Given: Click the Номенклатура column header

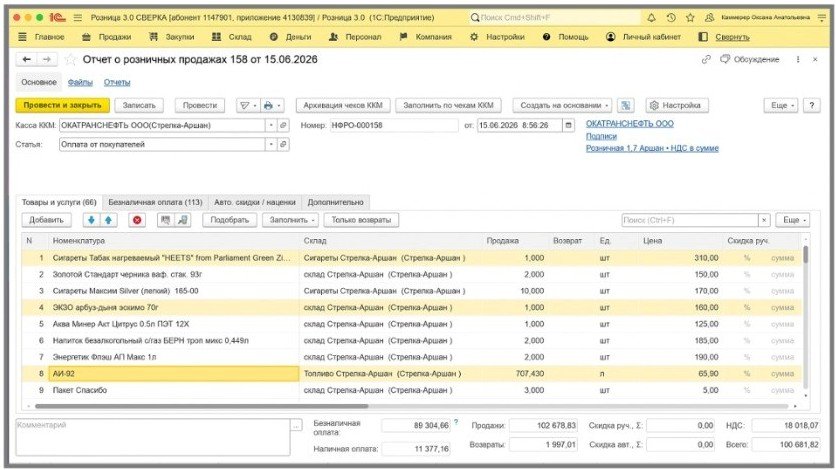Looking at the screenshot, I should coord(174,241).
